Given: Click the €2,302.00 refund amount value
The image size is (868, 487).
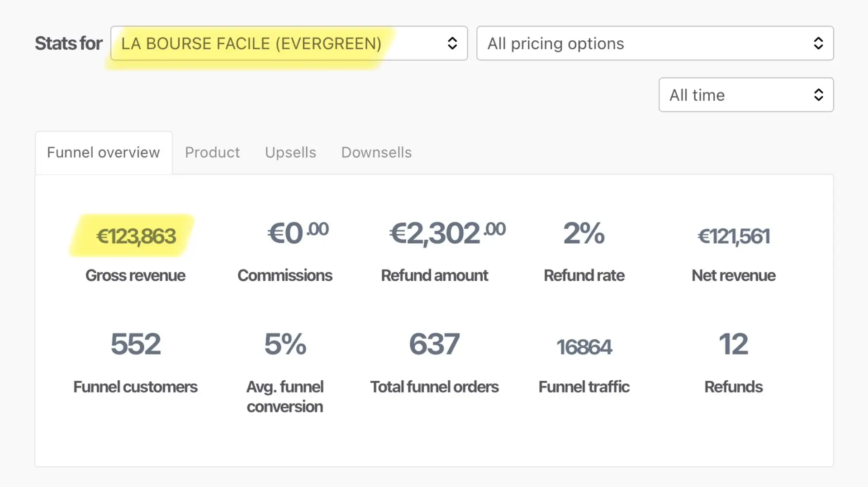Looking at the screenshot, I should click(447, 233).
